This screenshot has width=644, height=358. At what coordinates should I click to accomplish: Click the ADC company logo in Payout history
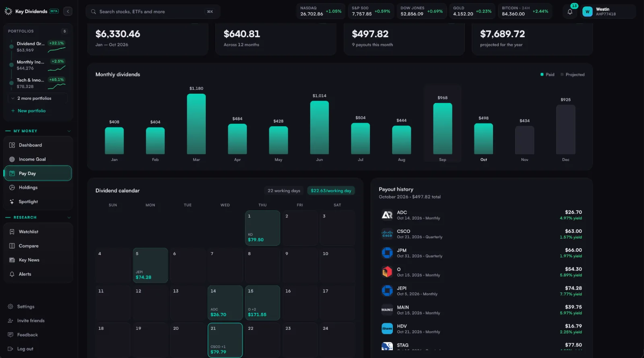(387, 215)
